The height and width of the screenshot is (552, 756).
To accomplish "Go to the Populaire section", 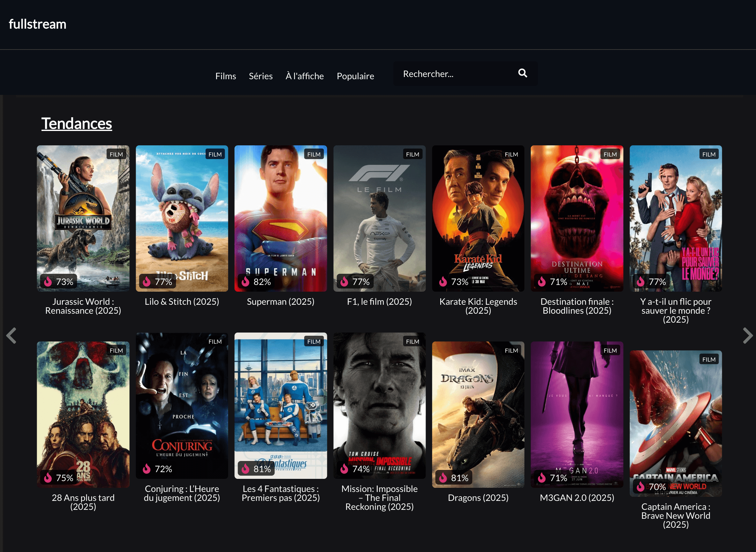I will tap(355, 76).
